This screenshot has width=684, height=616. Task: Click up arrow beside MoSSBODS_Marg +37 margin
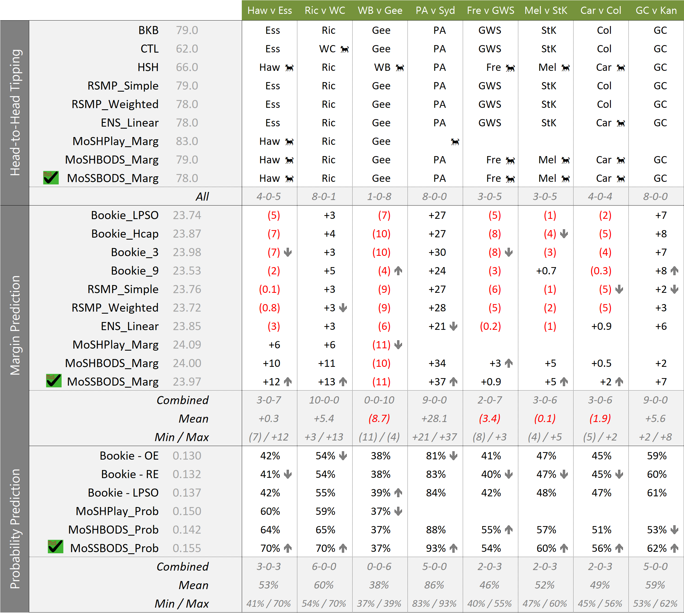tap(453, 382)
